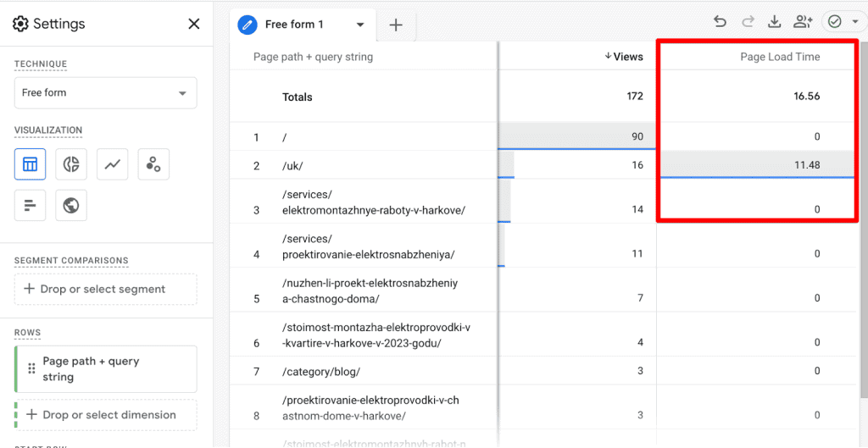The height and width of the screenshot is (448, 868).
Task: Select the '/' page path row
Action: click(364, 136)
